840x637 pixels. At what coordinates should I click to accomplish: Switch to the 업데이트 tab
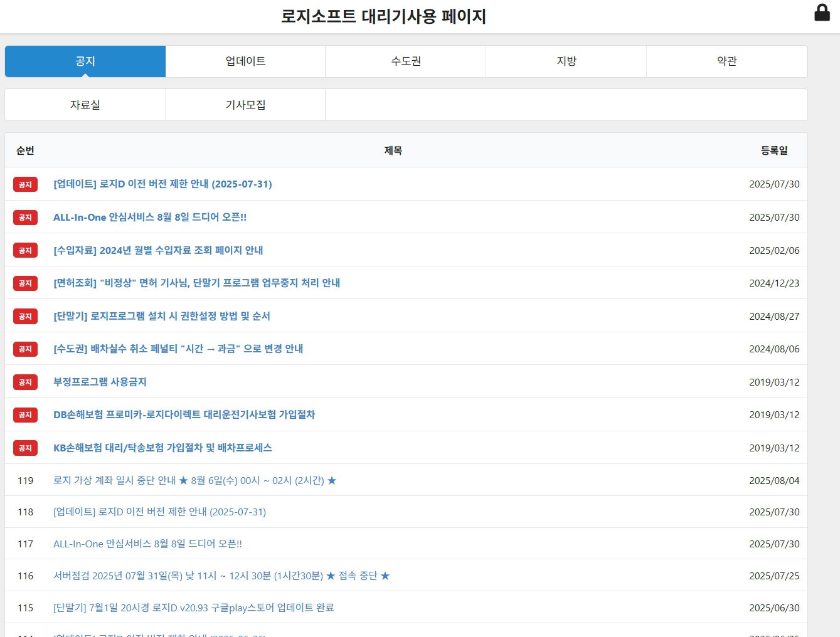click(245, 61)
